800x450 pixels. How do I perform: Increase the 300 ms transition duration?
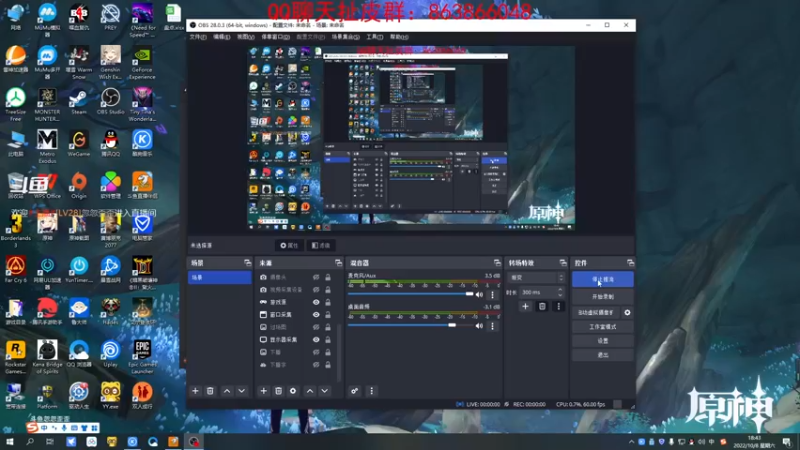click(x=560, y=290)
